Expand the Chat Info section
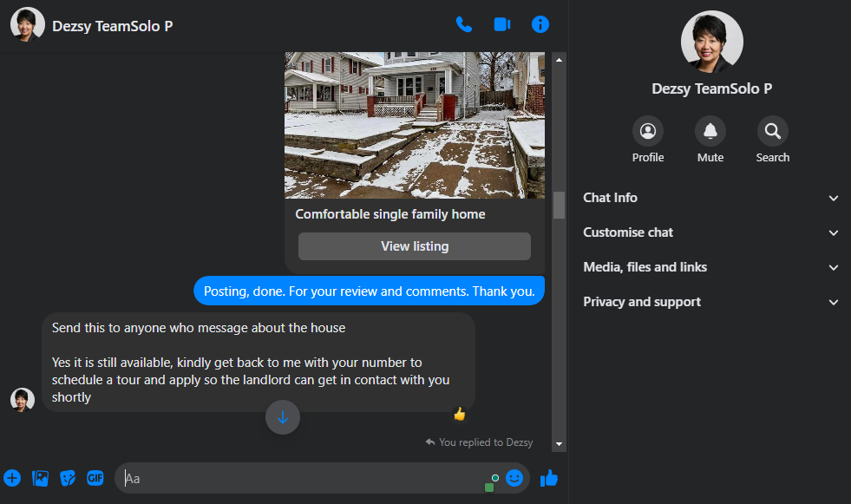Screen dimensions: 851x504 (x=710, y=198)
